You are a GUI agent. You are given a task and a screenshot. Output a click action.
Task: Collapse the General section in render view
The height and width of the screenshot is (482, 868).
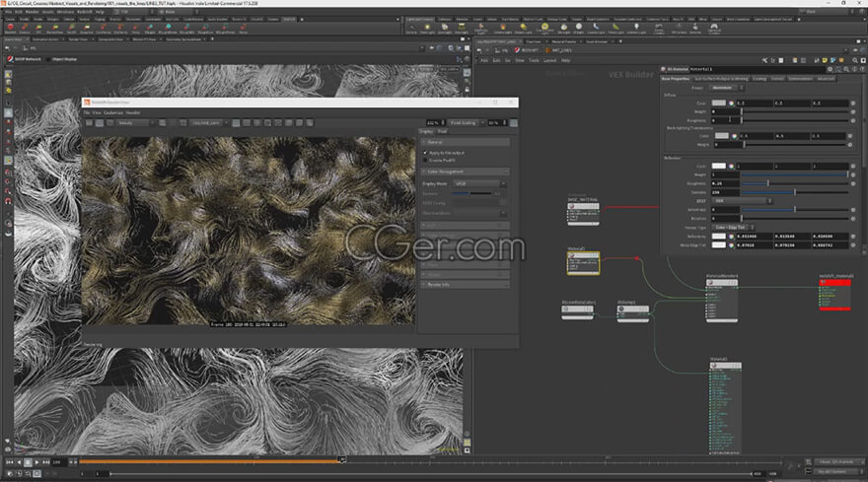coord(465,142)
